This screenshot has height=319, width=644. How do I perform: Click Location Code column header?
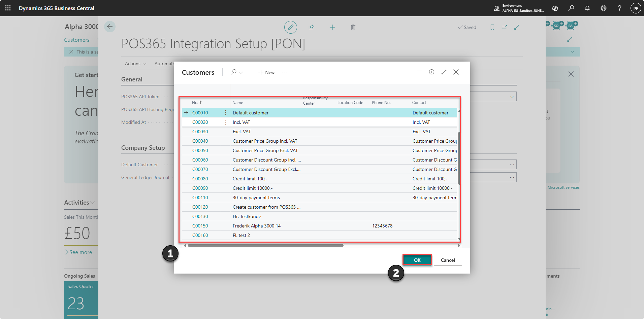[350, 103]
